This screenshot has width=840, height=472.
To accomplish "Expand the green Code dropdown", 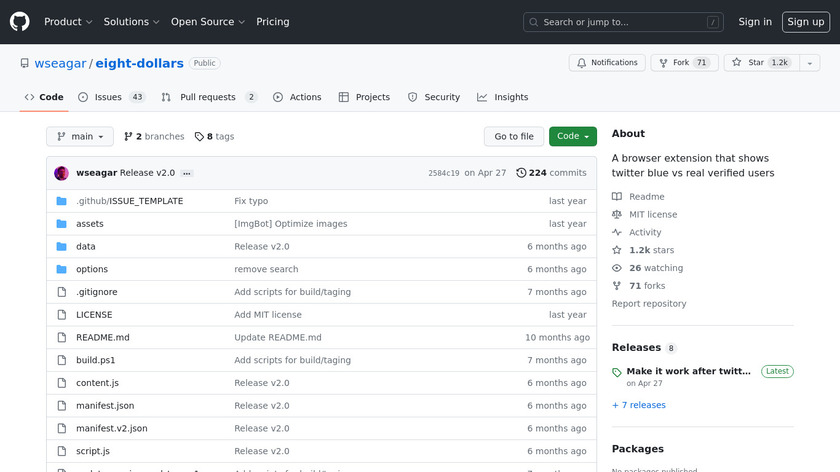I will pyautogui.click(x=572, y=137).
